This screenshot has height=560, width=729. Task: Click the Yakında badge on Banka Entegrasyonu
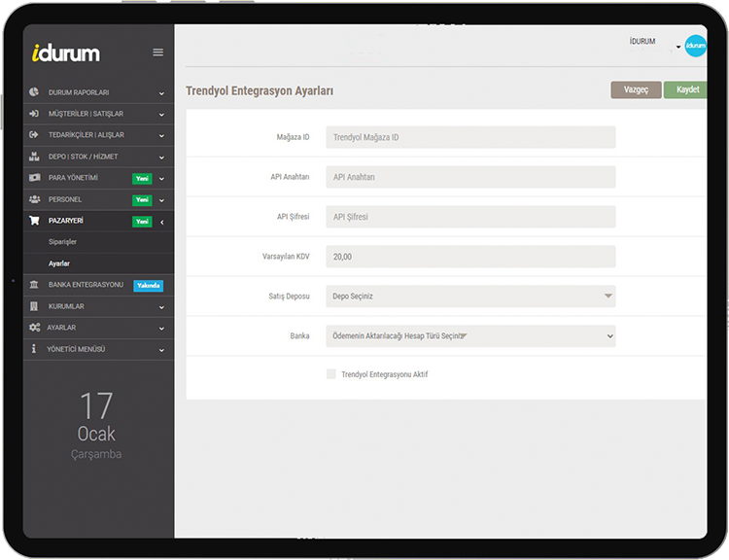[149, 286]
